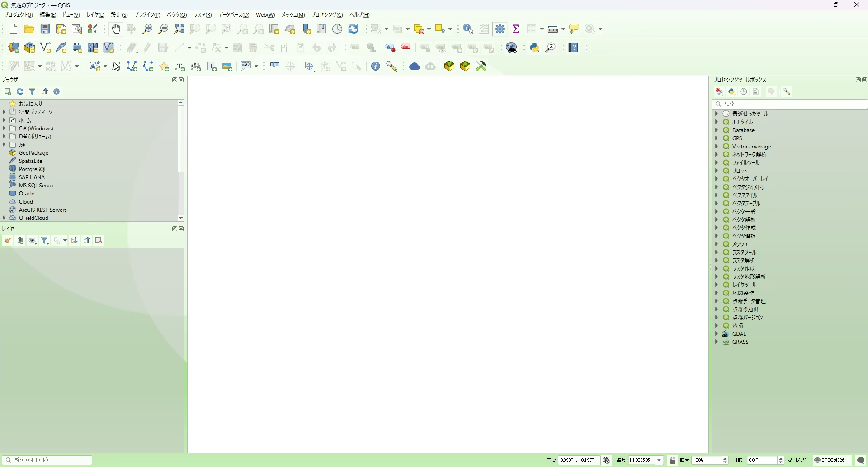Click the 拡大 magnifier spin arrows
Image resolution: width=868 pixels, height=467 pixels.
pos(726,461)
